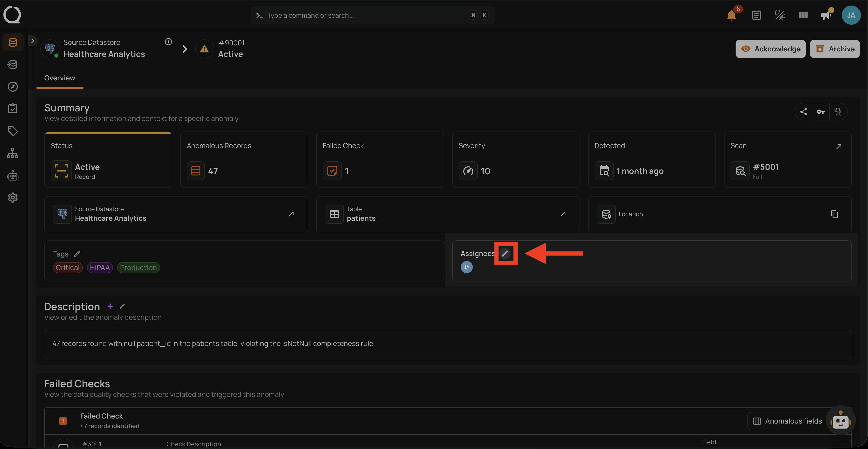Viewport: 868px width, 449px height.
Task: Click the fingerprint icon in Summary
Action: click(838, 112)
